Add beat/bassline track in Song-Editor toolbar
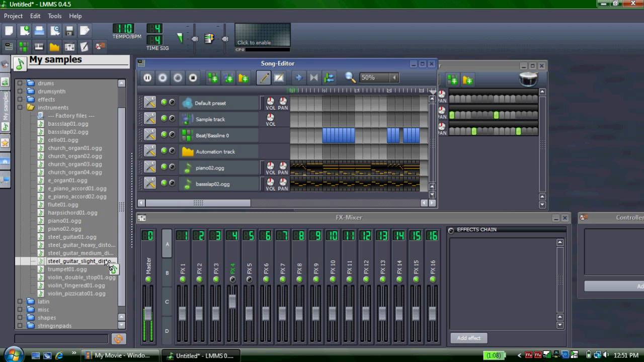 213,78
